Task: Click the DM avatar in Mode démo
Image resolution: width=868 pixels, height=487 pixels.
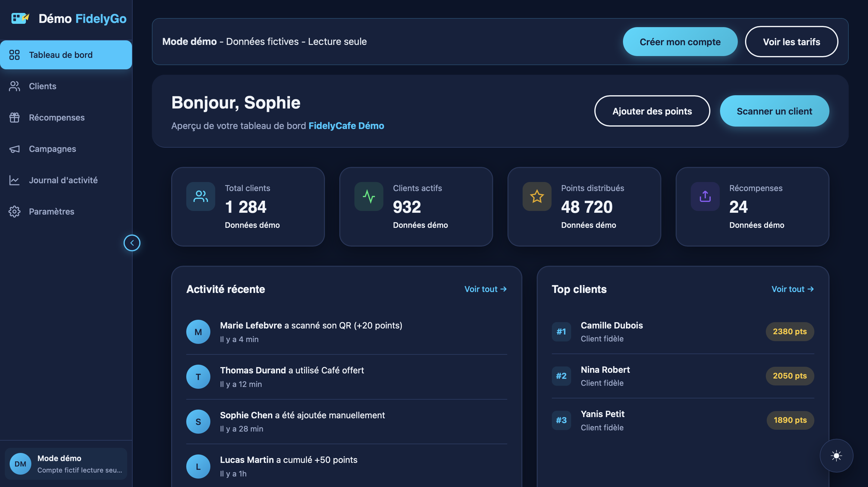Action: coord(20,464)
